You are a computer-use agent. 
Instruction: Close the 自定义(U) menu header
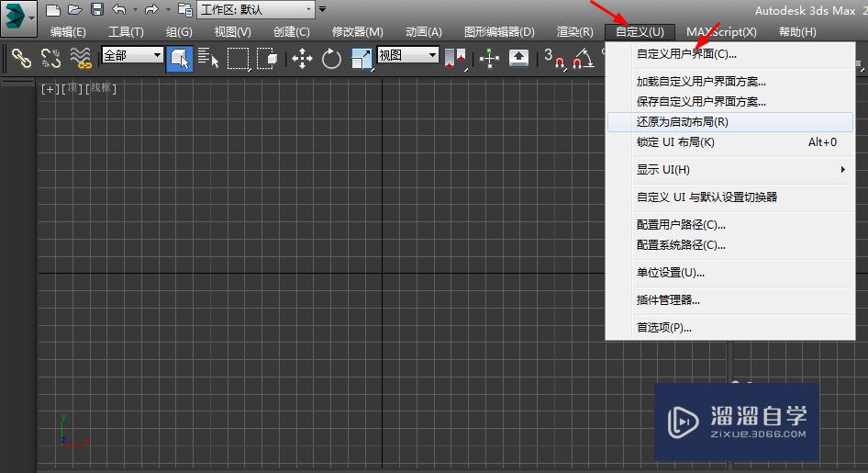(640, 31)
